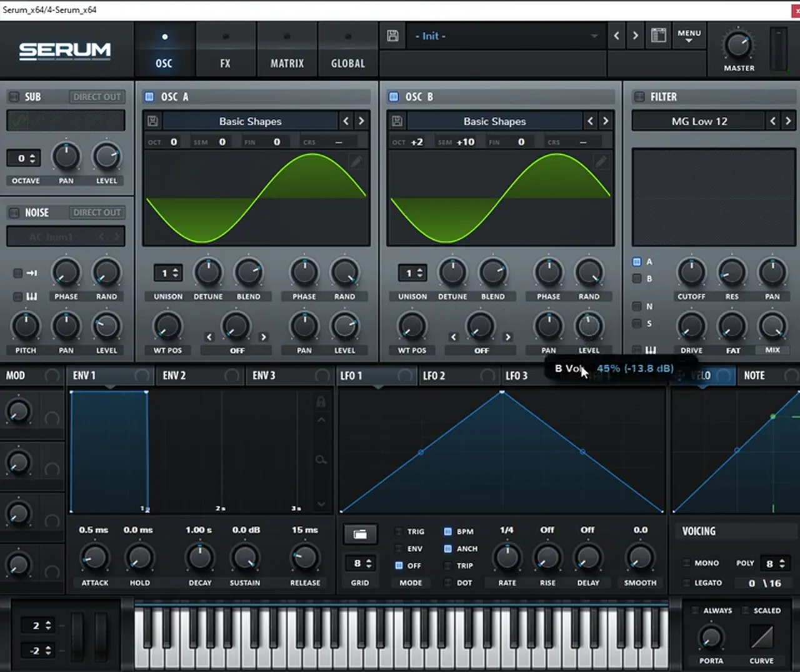The image size is (800, 672).
Task: Open the MENU dropdown
Action: pyautogui.click(x=689, y=36)
